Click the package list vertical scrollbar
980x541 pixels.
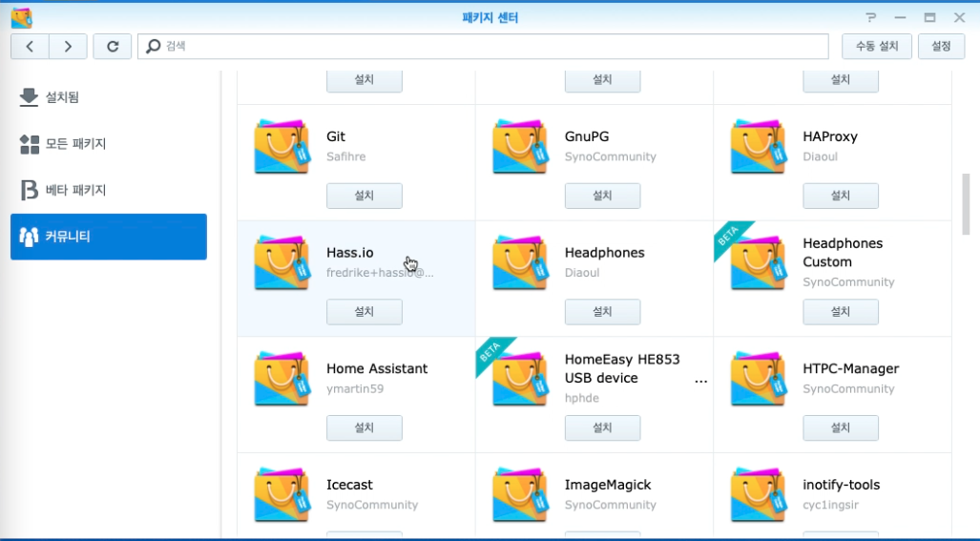[966, 204]
